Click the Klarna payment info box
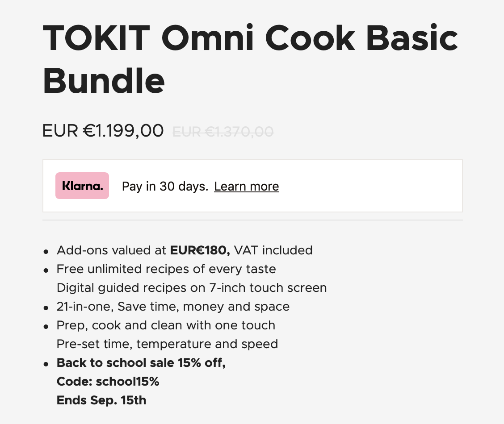This screenshot has width=504, height=424. (x=252, y=186)
